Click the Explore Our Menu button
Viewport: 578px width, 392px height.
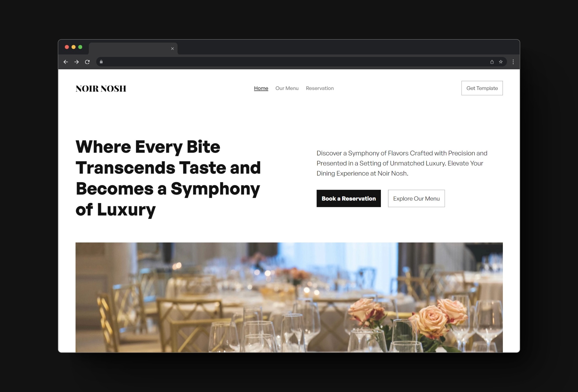(x=416, y=198)
